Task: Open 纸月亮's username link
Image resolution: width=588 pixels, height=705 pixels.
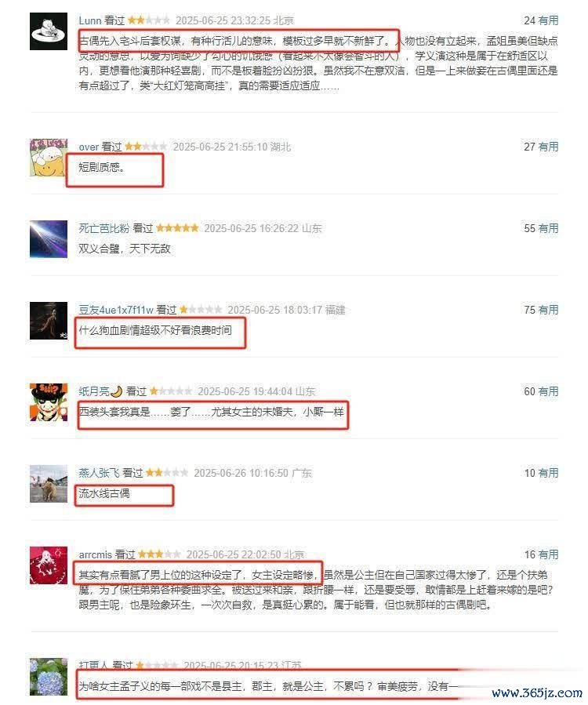Action: pos(100,391)
